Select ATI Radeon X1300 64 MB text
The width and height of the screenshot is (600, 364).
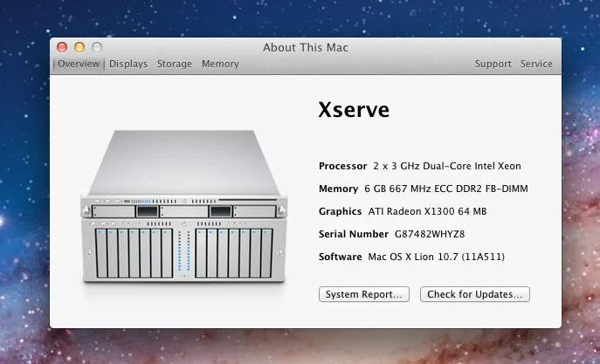[427, 211]
